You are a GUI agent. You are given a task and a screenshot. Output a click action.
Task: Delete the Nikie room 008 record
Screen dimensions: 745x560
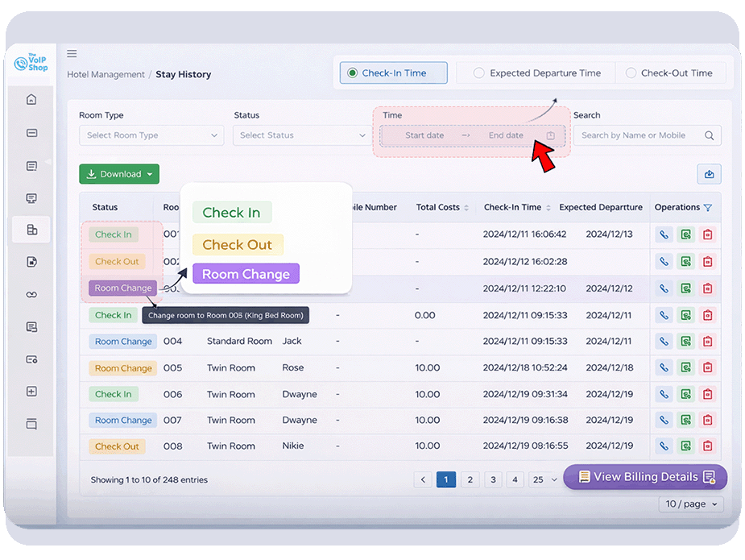tap(707, 446)
